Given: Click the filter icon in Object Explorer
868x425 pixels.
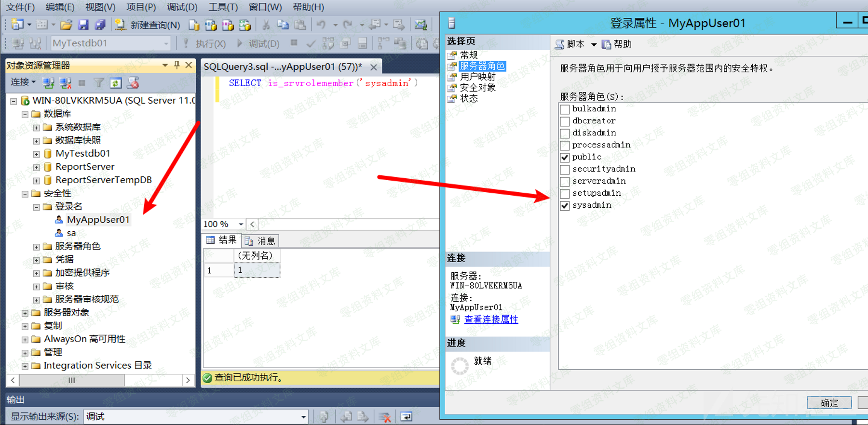Looking at the screenshot, I should [x=98, y=83].
